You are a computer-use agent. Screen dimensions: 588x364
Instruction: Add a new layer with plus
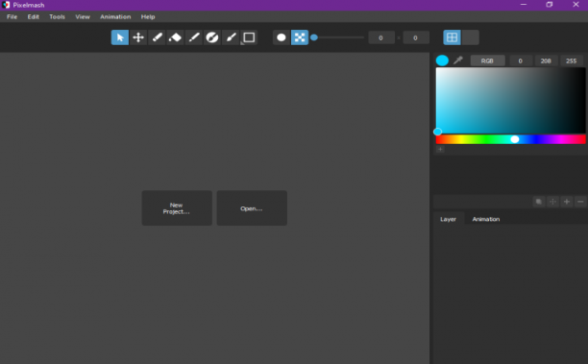567,202
